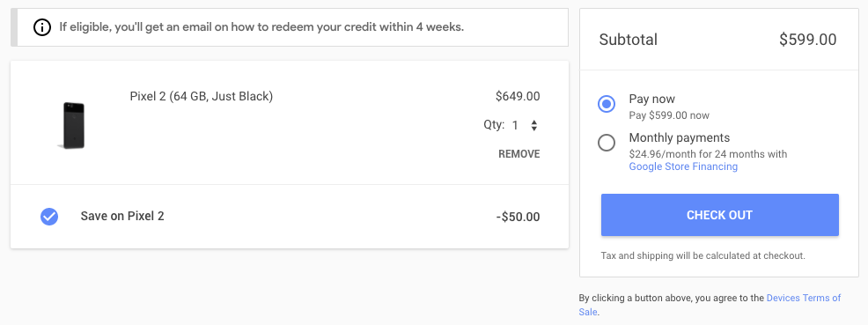Click the REMOVE button for Pixel 2
868x325 pixels.
[519, 154]
